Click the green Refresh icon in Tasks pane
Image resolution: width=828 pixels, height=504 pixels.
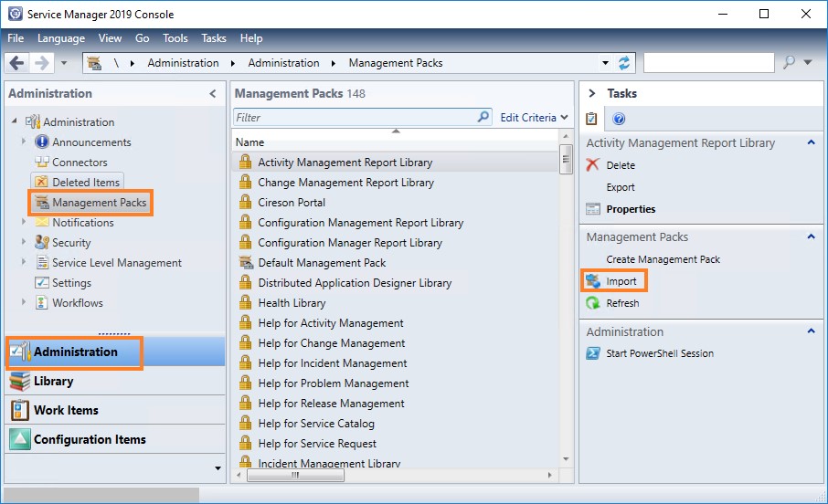click(x=593, y=303)
